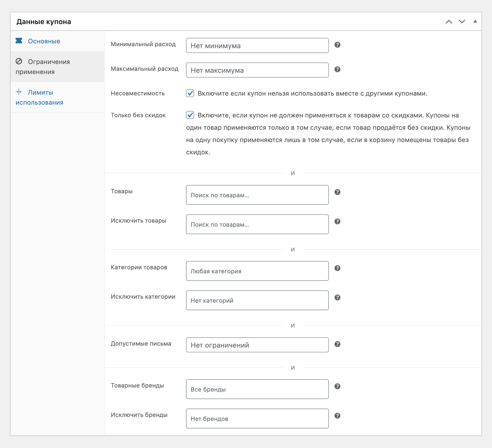Open the Исключить категории selector

(x=257, y=300)
